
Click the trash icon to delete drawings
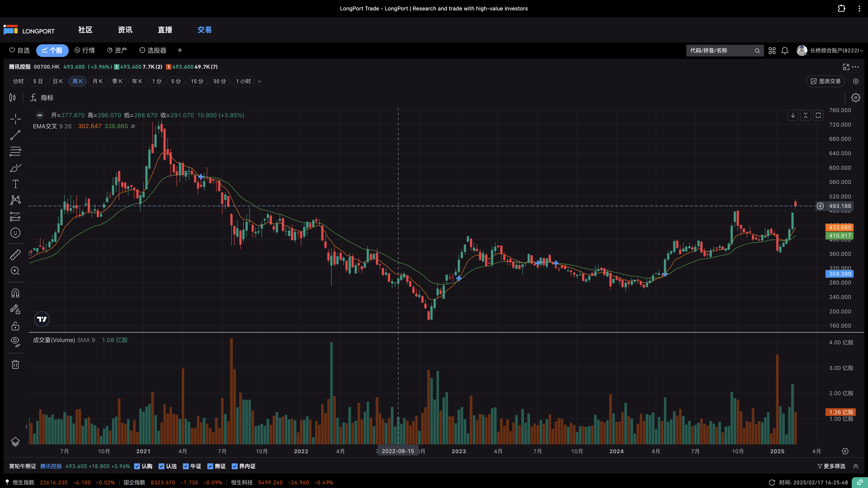(15, 364)
